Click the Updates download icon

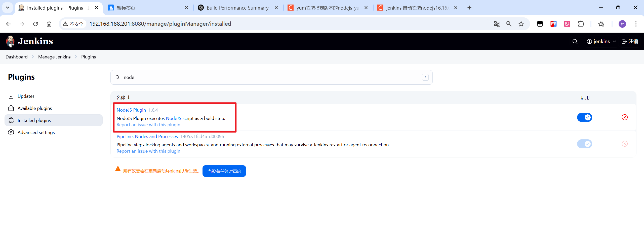11,96
